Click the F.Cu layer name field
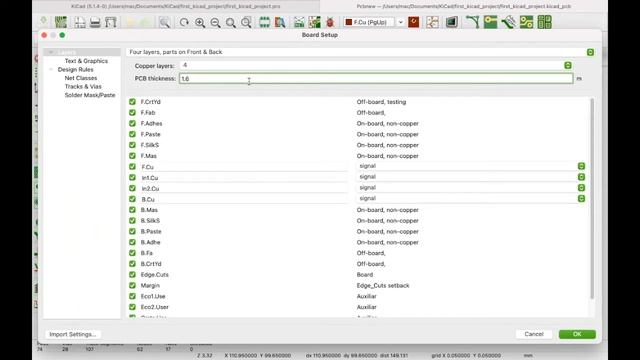This screenshot has width=640, height=360. [x=244, y=167]
